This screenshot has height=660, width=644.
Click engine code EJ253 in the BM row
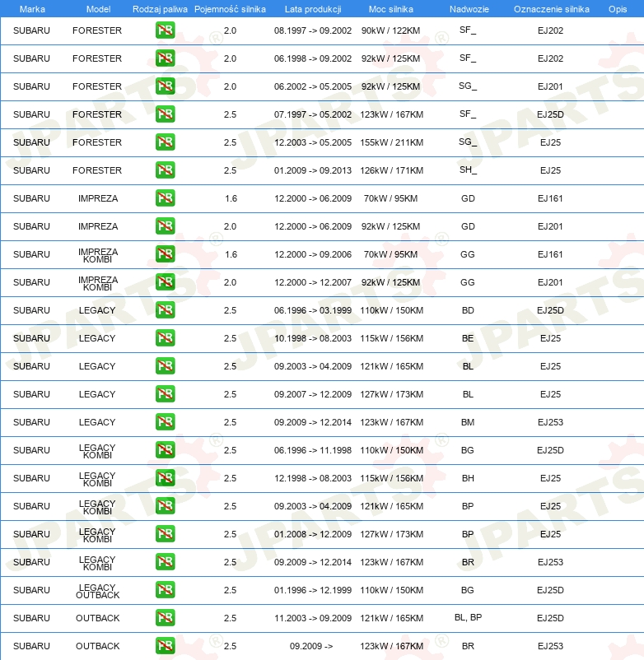[550, 422]
